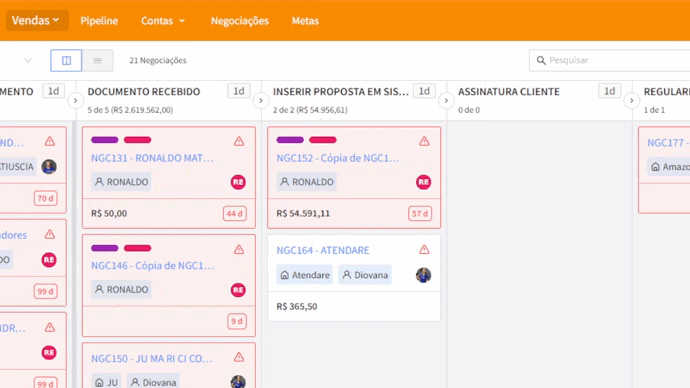Click the R$ 365,50 value on NGC164
The width and height of the screenshot is (690, 388).
pos(297,306)
